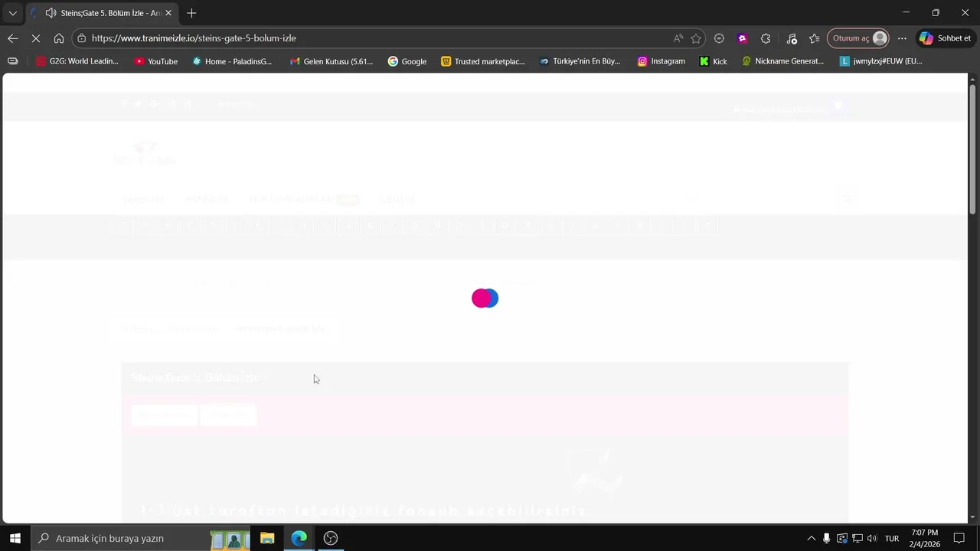Open the Favorites list
980x551 pixels.
coord(814,38)
